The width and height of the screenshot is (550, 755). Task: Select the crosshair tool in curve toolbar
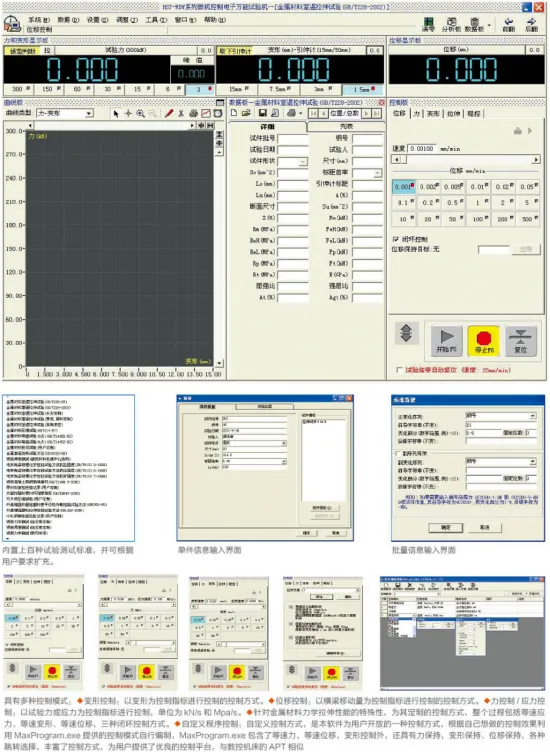[x=128, y=114]
